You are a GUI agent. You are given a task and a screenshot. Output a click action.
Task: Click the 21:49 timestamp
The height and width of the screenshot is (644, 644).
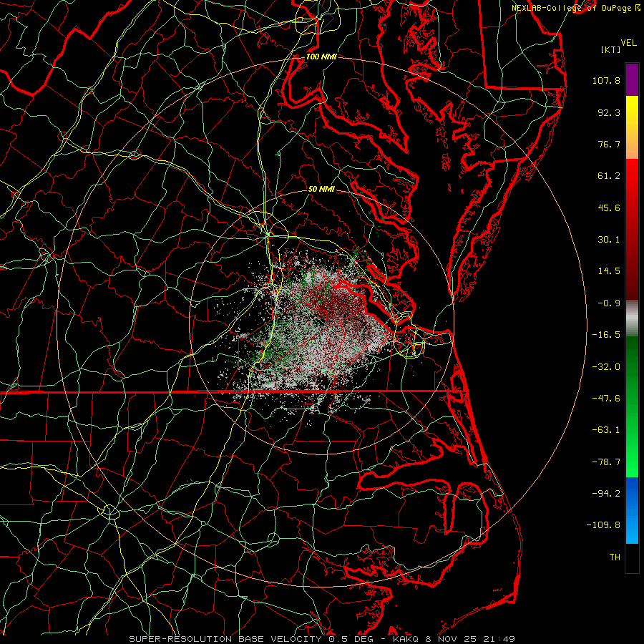498,639
